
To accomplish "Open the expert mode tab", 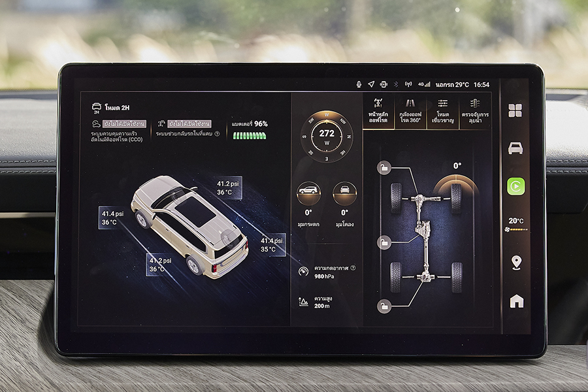I will point(443,111).
